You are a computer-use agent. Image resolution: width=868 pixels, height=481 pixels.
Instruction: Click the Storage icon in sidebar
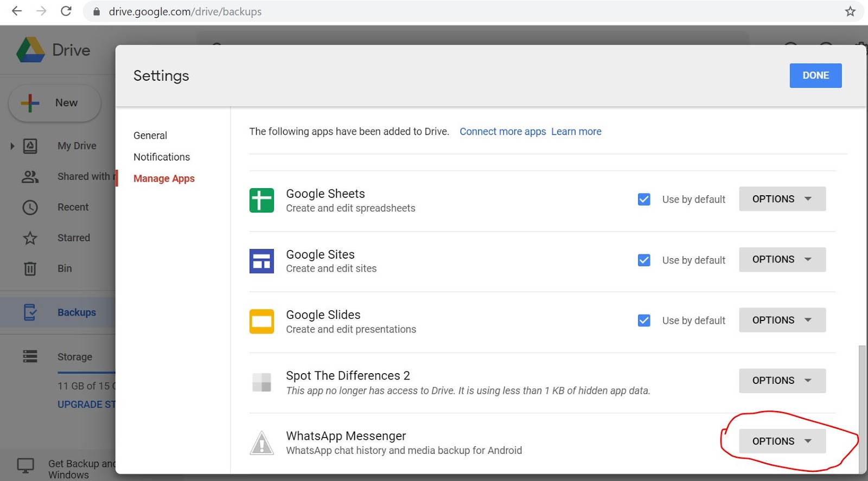tap(30, 356)
